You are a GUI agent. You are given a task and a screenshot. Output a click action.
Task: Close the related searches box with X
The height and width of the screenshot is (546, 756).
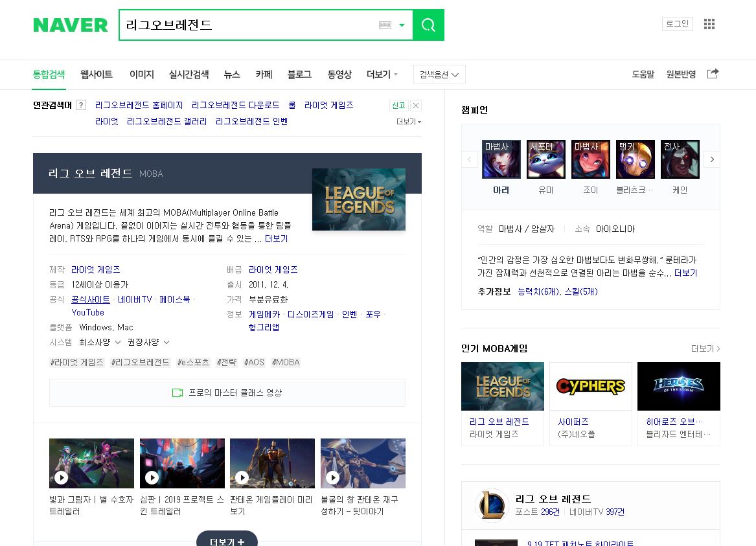(416, 106)
